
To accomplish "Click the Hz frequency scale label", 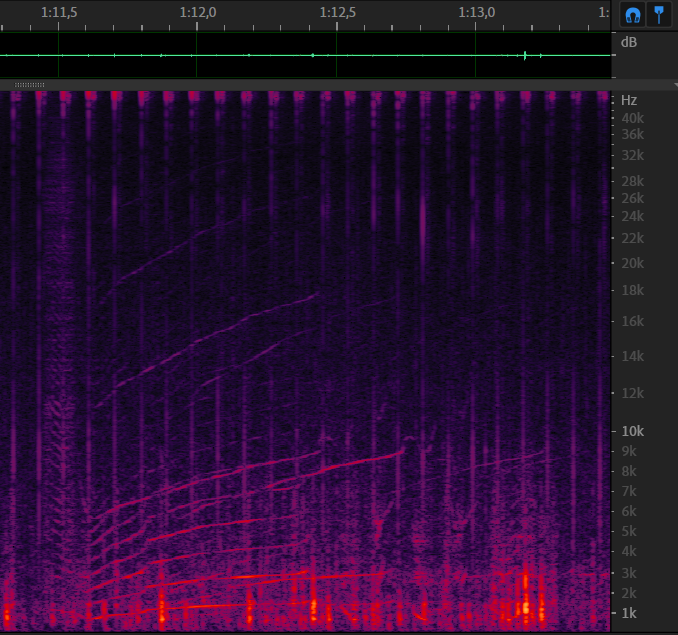I will 629,101.
